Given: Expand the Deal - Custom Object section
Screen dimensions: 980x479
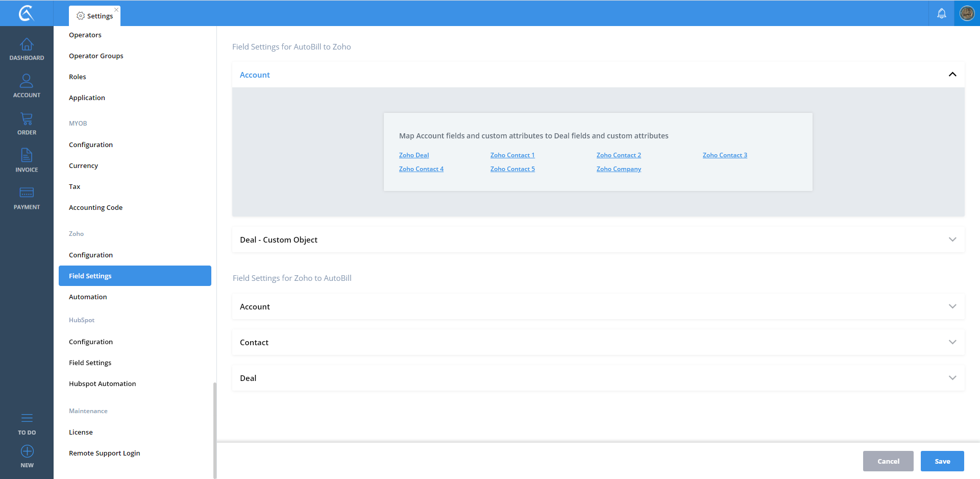Looking at the screenshot, I should [952, 240].
